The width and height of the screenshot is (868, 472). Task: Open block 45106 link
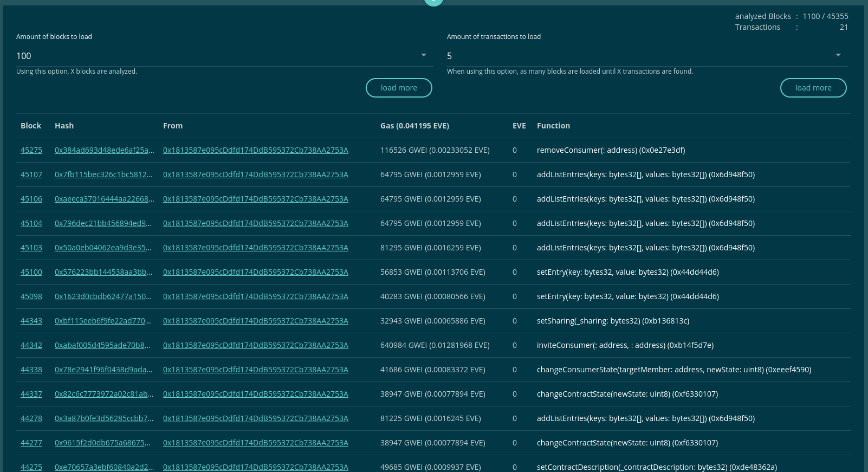(31, 199)
